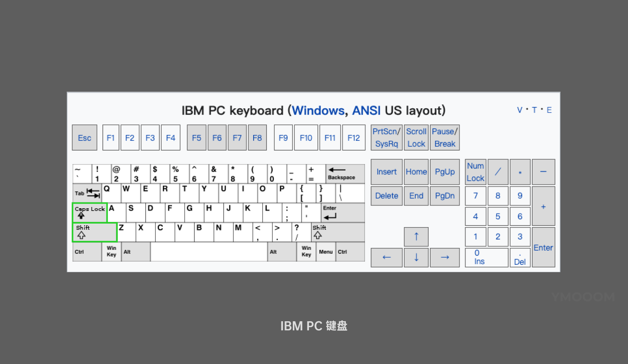Screen dimensions: 628x364
Task: Open the ANSI link in the title
Action: [366, 111]
